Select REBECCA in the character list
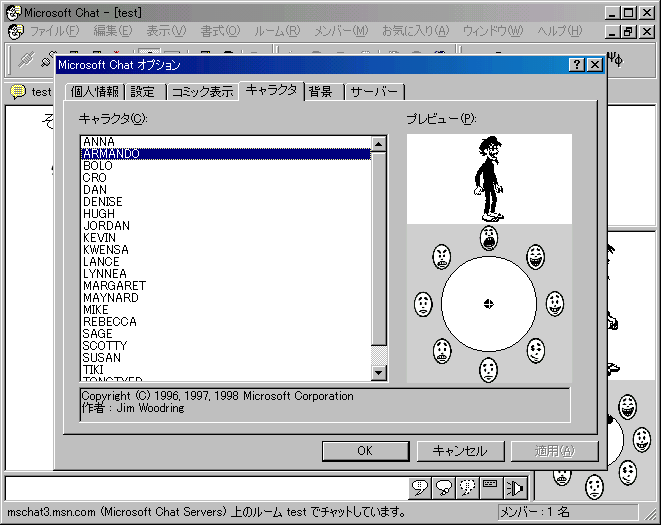This screenshot has height=525, width=661. point(226,322)
